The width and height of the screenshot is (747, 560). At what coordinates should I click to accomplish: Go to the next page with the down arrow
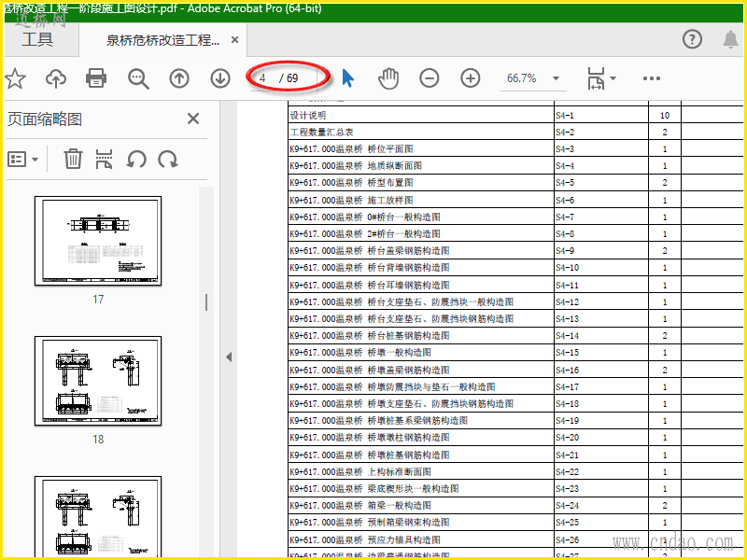220,78
